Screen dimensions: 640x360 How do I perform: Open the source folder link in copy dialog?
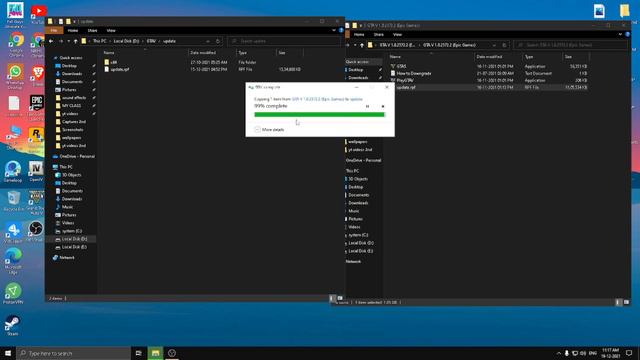pyautogui.click(x=318, y=99)
